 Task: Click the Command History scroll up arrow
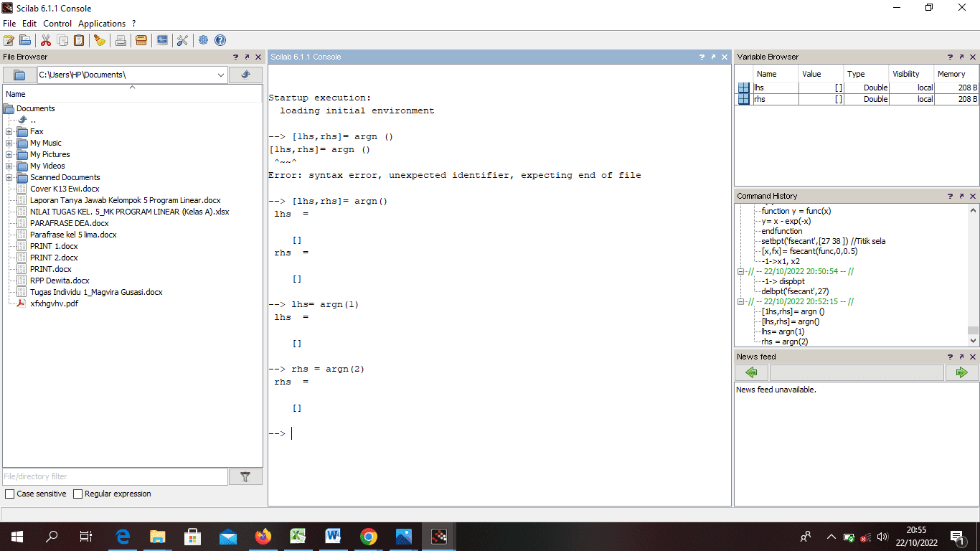pos(973,210)
